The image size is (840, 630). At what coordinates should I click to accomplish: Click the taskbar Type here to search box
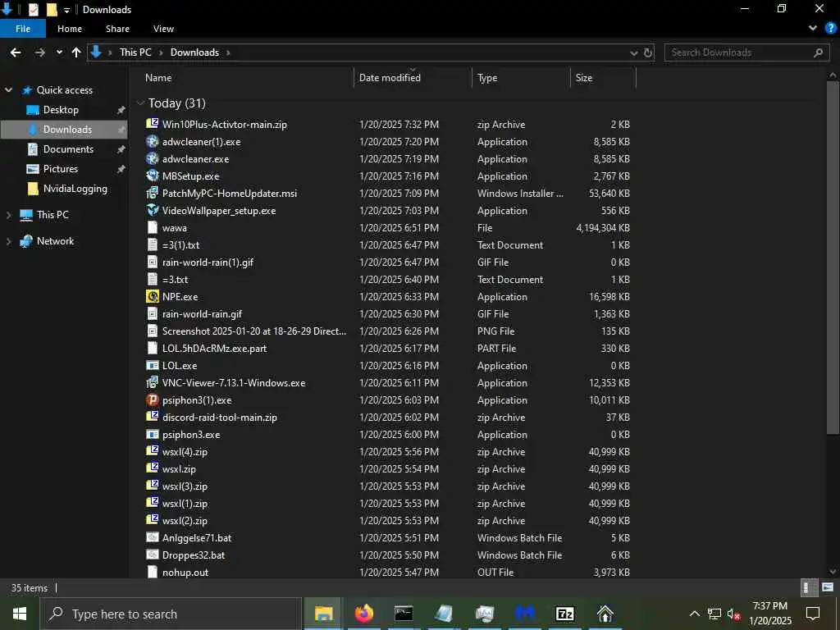point(171,614)
